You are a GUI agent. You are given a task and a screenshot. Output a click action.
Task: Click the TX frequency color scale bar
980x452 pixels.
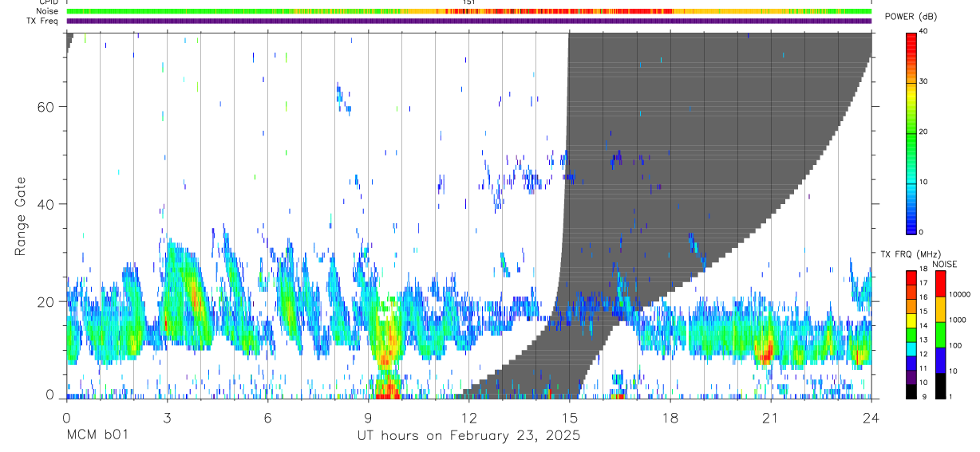click(911, 334)
